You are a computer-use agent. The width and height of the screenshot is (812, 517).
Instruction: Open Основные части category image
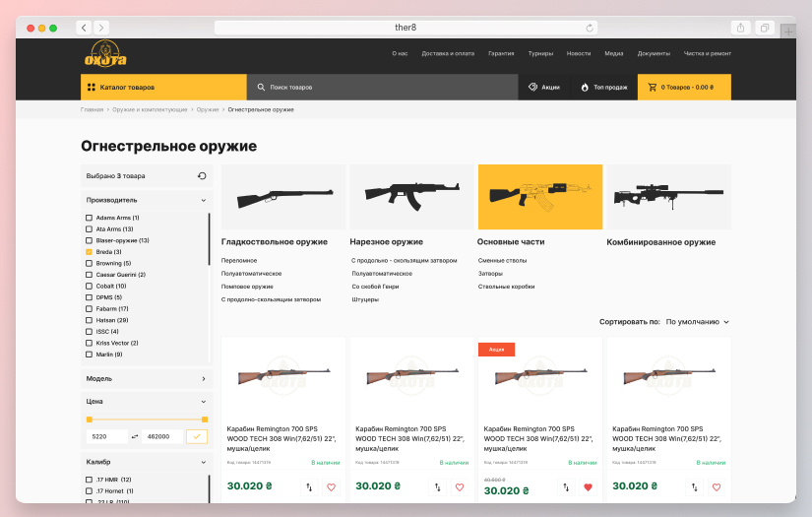click(540, 197)
